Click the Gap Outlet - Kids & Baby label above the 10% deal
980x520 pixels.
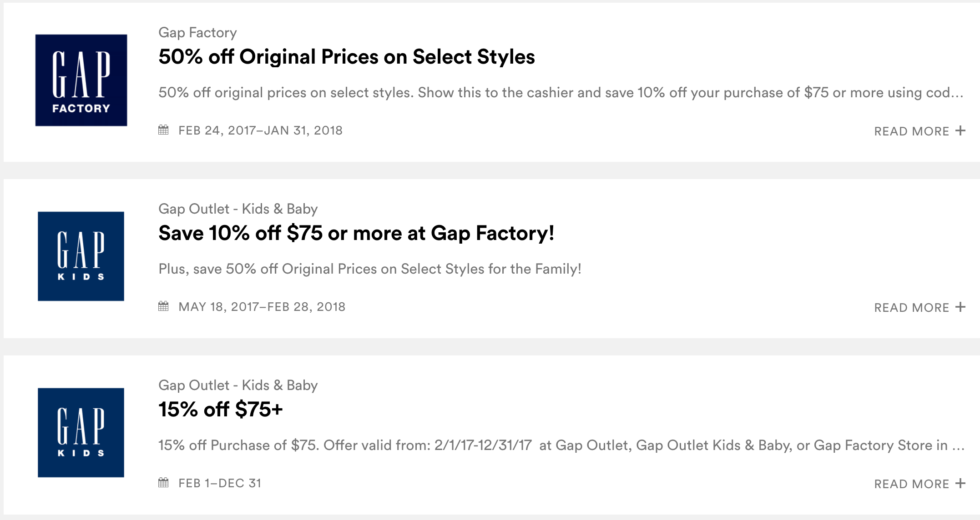(x=238, y=209)
